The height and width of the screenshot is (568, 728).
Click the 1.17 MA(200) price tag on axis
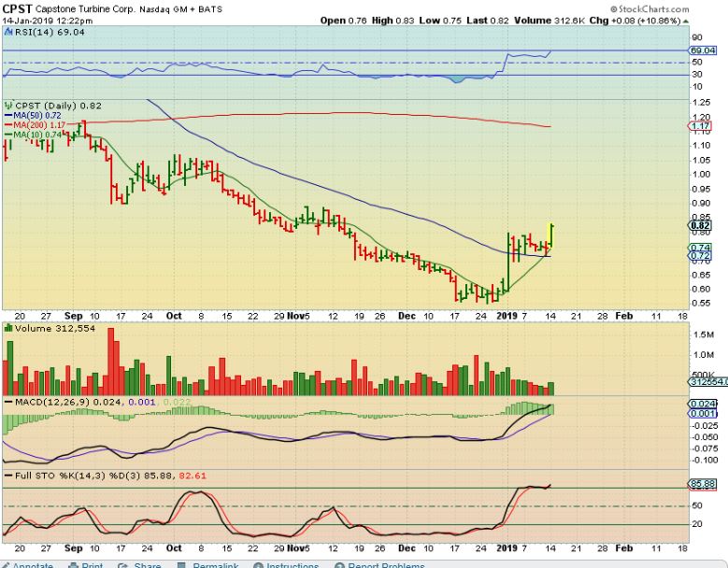(x=700, y=126)
